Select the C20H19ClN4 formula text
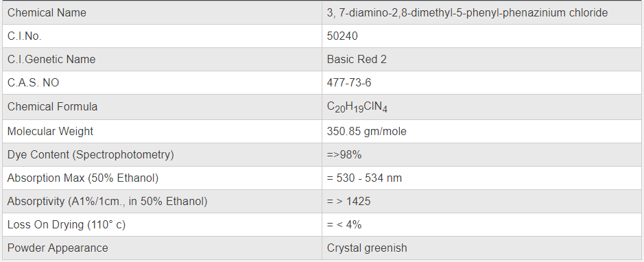The image size is (644, 262). coord(357,107)
